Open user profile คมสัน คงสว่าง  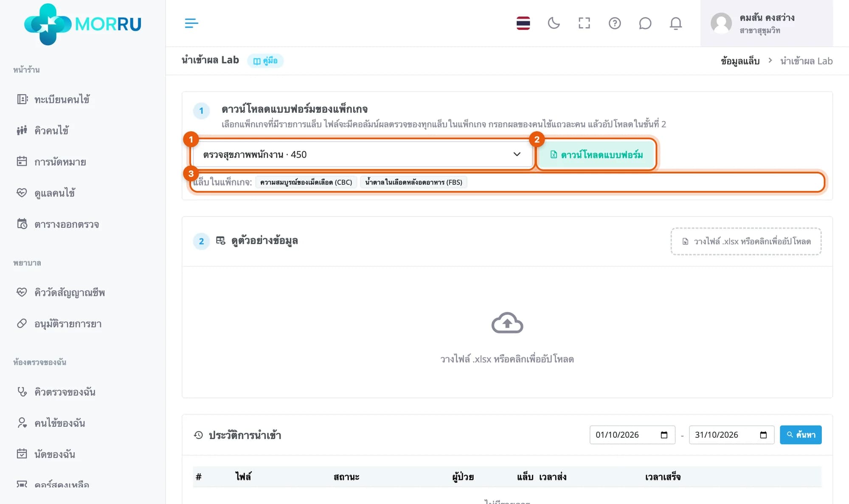click(767, 23)
